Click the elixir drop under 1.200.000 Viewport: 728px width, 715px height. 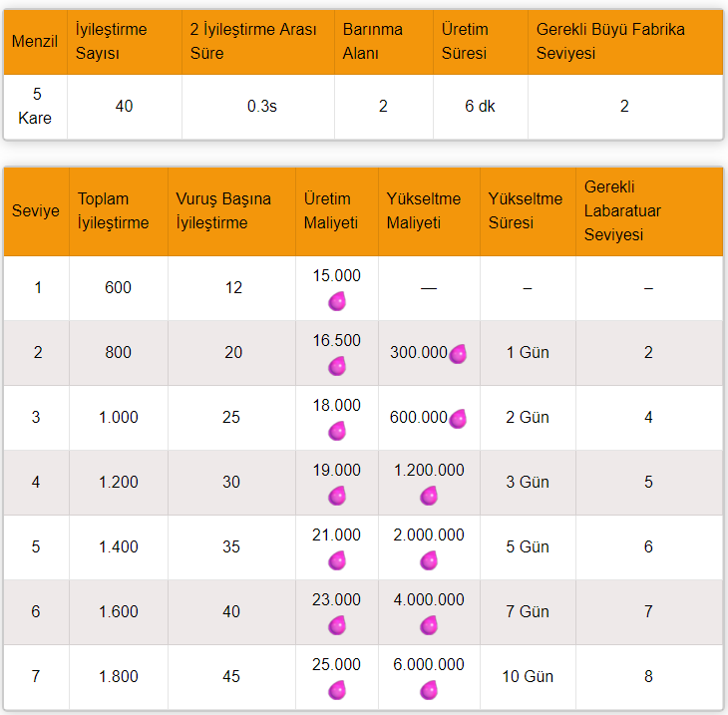click(429, 496)
